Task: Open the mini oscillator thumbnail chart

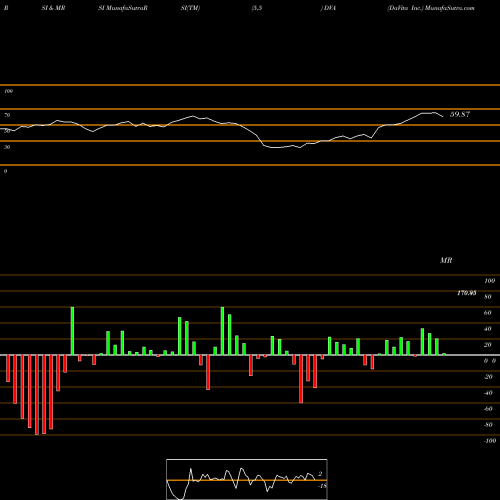Action: click(x=247, y=479)
